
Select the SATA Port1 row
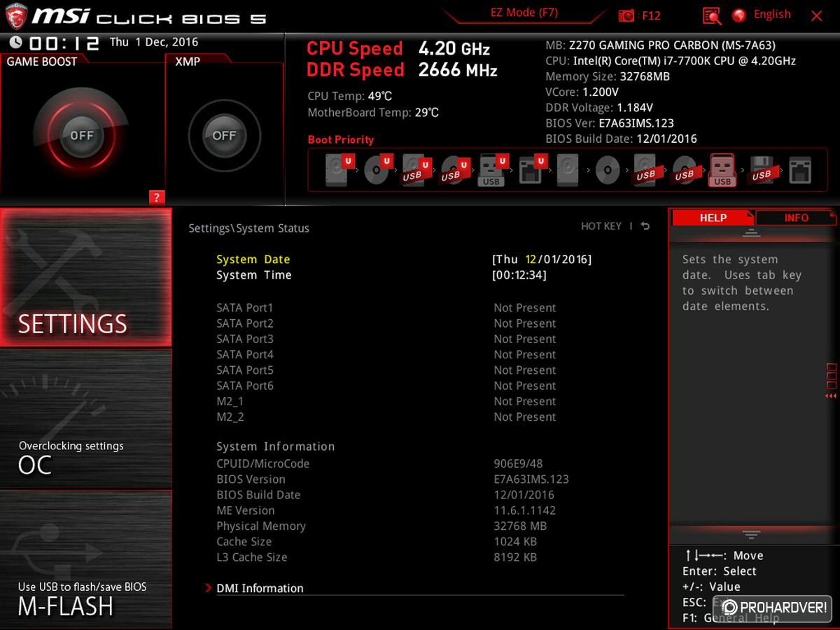tap(386, 308)
